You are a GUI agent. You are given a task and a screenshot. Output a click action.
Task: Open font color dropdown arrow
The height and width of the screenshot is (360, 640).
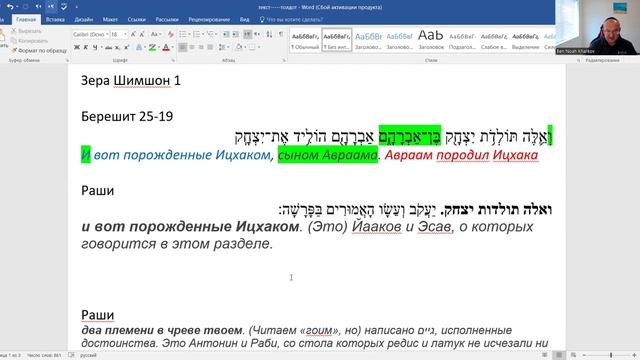pos(172,48)
